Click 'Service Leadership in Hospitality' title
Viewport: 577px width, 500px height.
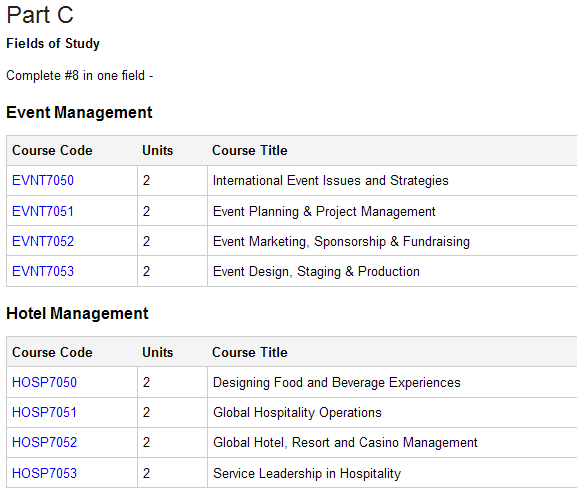point(307,474)
